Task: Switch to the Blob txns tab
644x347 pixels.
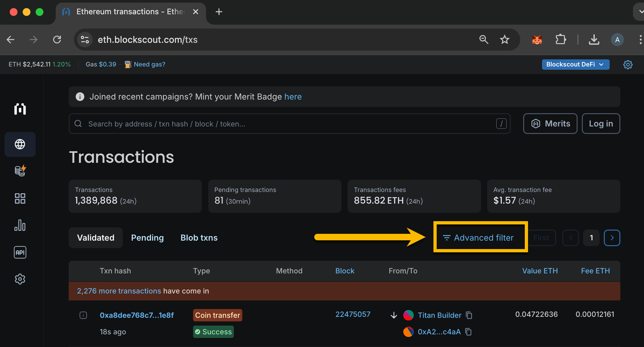Action: pyautogui.click(x=199, y=238)
